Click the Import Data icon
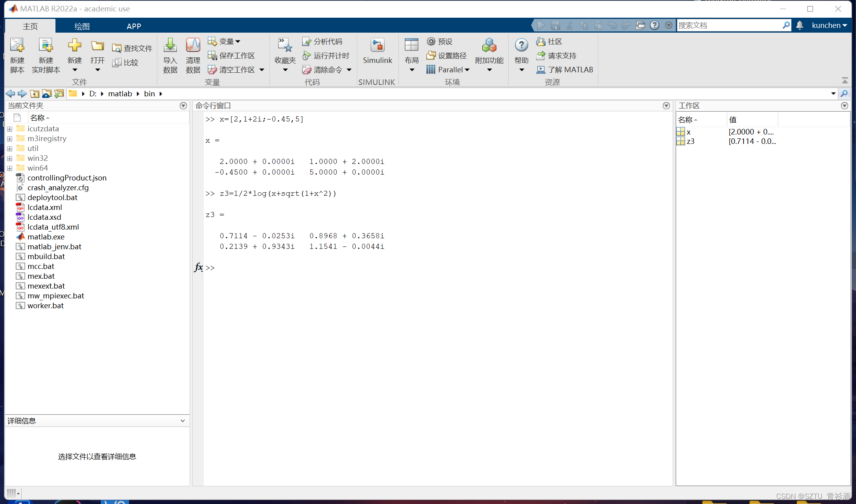This screenshot has width=856, height=504. [170, 46]
